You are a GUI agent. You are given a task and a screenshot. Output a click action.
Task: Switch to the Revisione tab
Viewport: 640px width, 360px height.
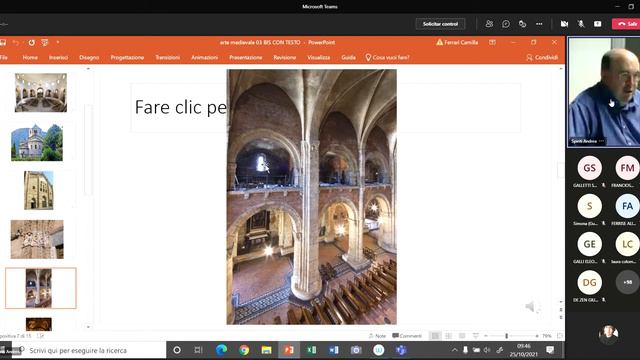tap(284, 58)
